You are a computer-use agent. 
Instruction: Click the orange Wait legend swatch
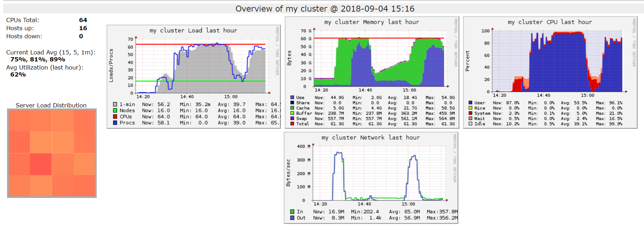pos(470,119)
